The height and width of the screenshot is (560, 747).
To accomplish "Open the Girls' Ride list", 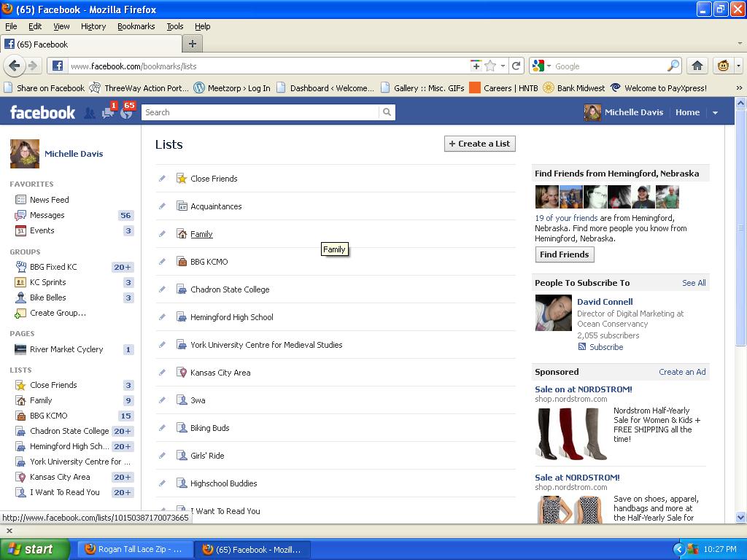I will (207, 456).
